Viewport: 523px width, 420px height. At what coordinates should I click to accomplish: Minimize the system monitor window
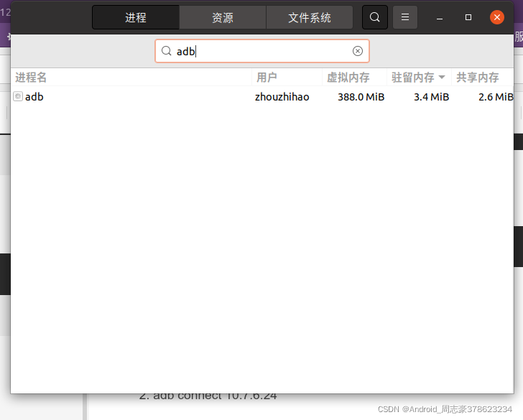(x=440, y=17)
